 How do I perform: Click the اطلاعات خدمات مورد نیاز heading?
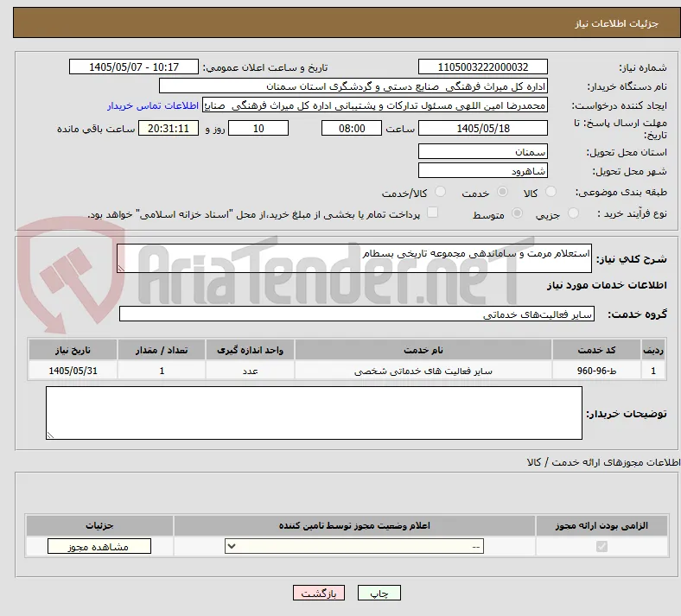(x=607, y=285)
